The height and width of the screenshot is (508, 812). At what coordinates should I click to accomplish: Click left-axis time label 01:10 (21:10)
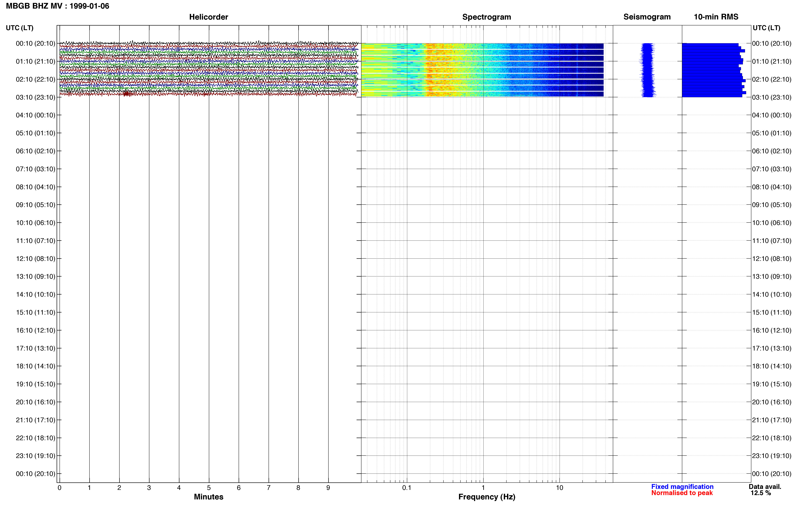tap(36, 61)
